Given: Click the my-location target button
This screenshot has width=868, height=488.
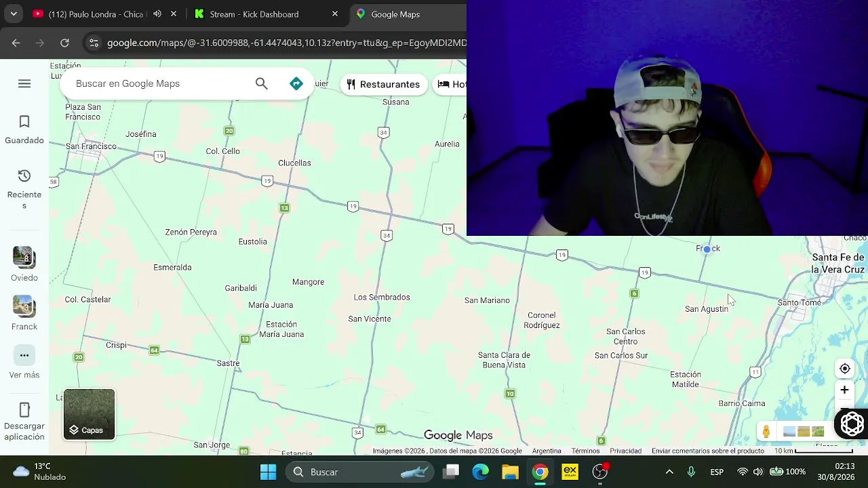Looking at the screenshot, I should tap(845, 369).
